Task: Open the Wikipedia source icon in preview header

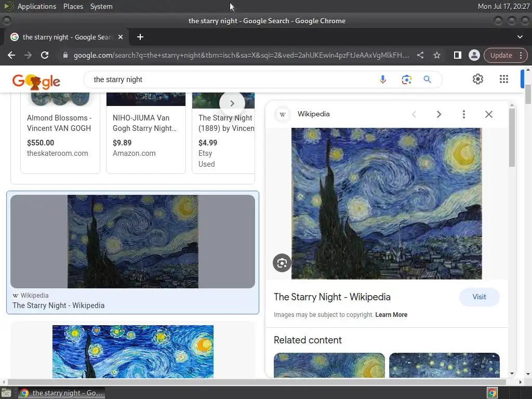Action: pos(282,114)
